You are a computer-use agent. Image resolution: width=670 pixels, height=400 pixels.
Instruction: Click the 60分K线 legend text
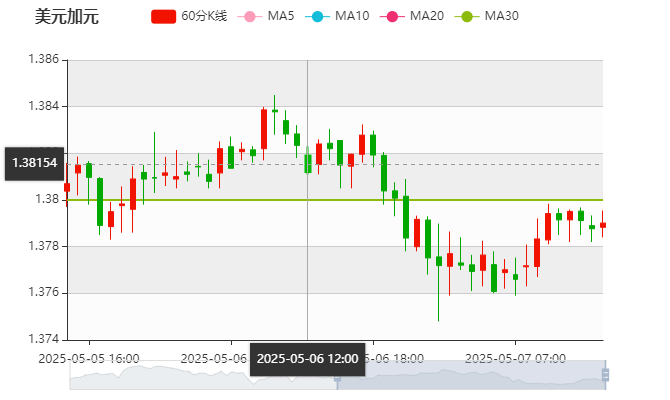(x=204, y=16)
